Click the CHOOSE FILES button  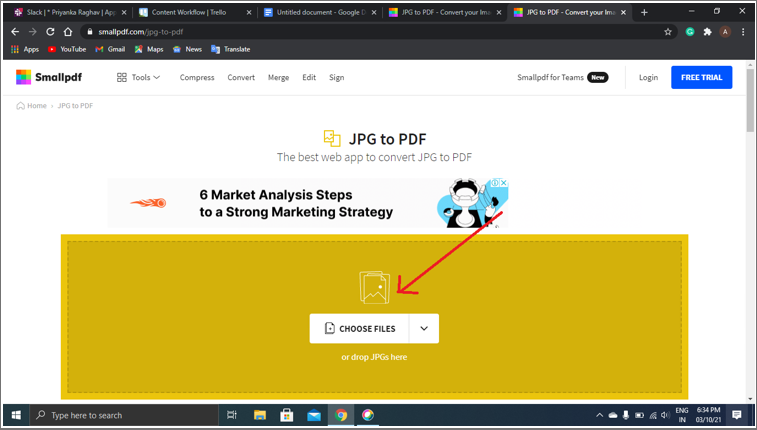pyautogui.click(x=360, y=329)
